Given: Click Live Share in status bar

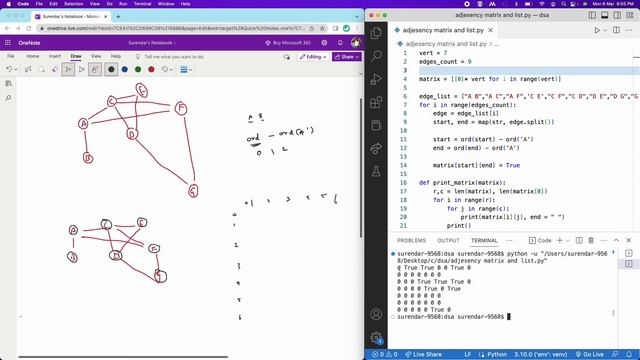Looking at the screenshot, I should 423,354.
